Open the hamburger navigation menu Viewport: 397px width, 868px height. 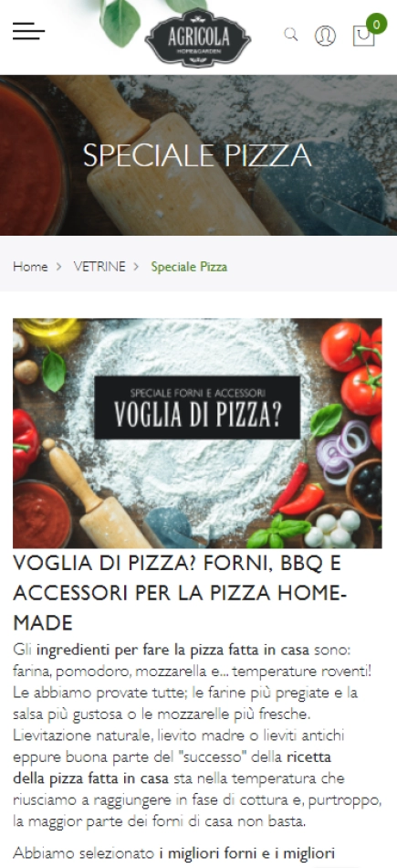(29, 32)
